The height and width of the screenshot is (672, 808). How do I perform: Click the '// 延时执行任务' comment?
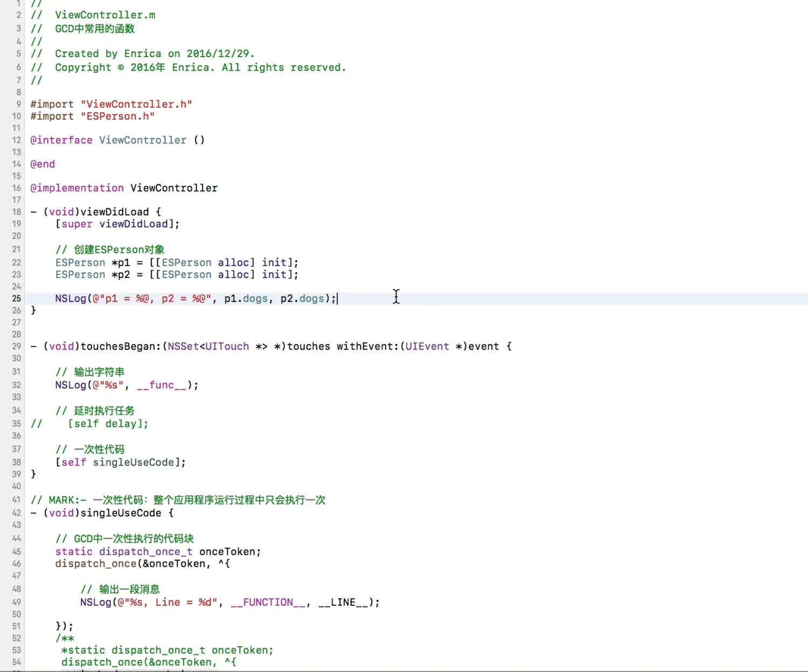(95, 411)
